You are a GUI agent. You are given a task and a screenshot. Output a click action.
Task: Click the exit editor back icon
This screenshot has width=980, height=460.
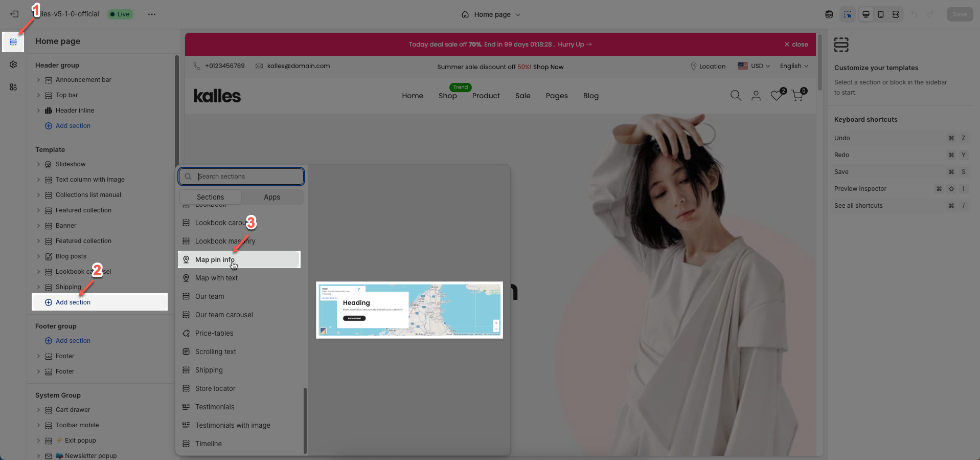tap(14, 14)
